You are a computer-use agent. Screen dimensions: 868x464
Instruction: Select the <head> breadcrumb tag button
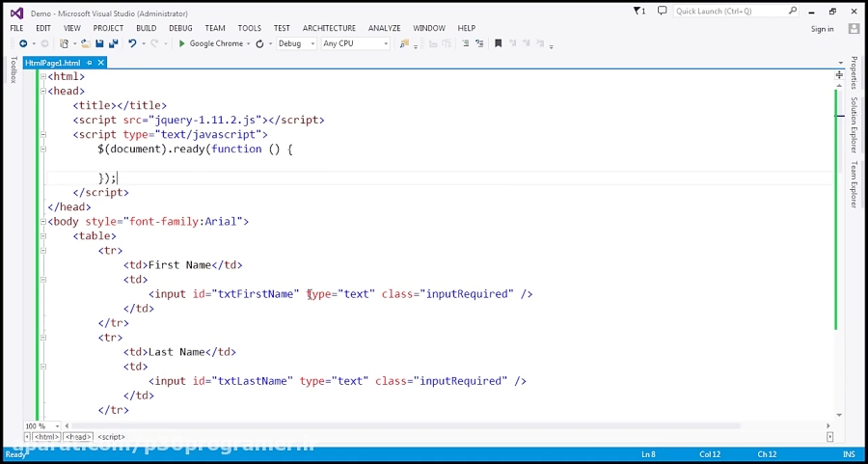coord(79,437)
